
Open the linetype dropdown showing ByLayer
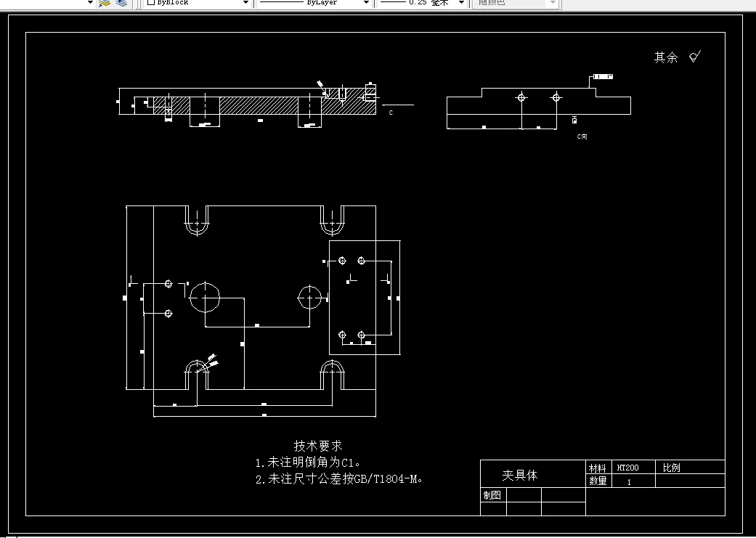click(367, 2)
